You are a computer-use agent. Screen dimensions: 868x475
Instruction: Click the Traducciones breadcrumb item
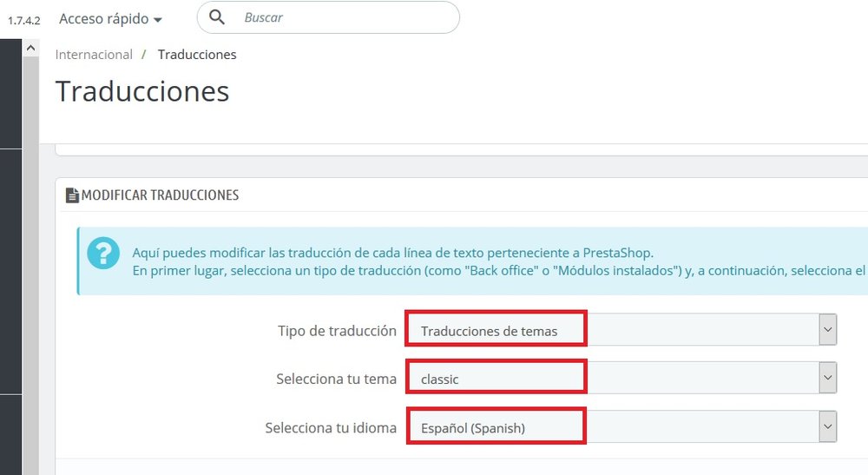(197, 55)
